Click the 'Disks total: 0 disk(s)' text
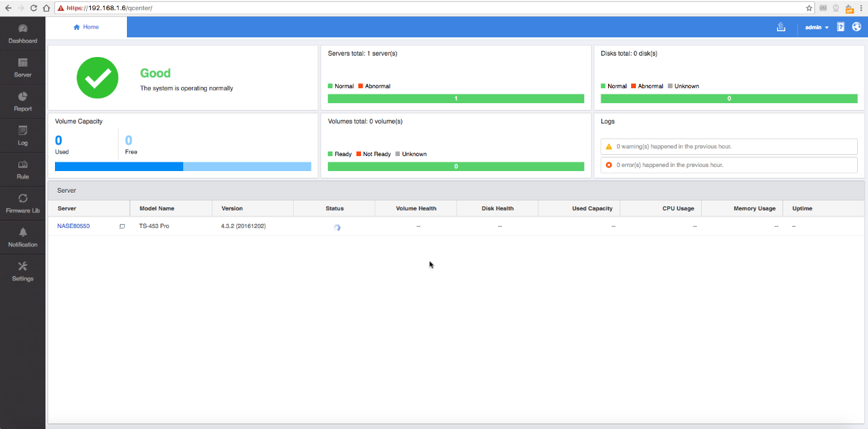The width and height of the screenshot is (868, 429). [629, 54]
